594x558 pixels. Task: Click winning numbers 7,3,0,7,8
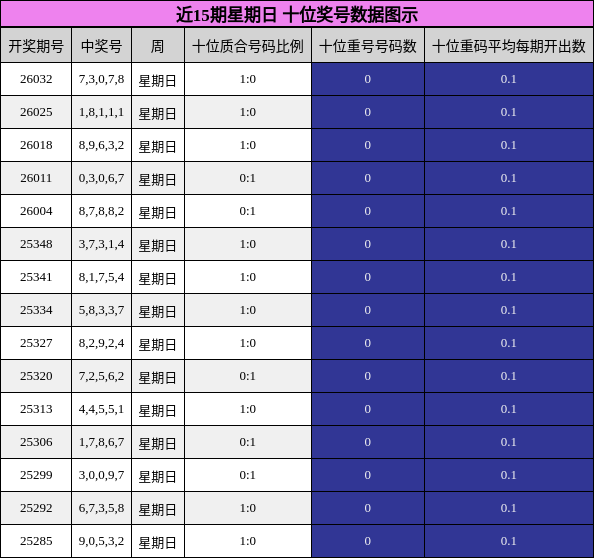(x=102, y=79)
